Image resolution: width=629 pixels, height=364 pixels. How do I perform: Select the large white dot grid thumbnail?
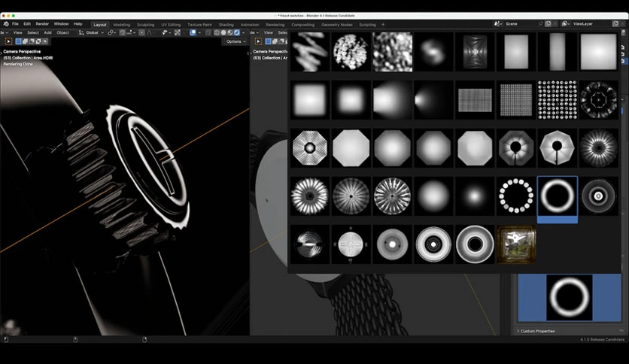[558, 100]
